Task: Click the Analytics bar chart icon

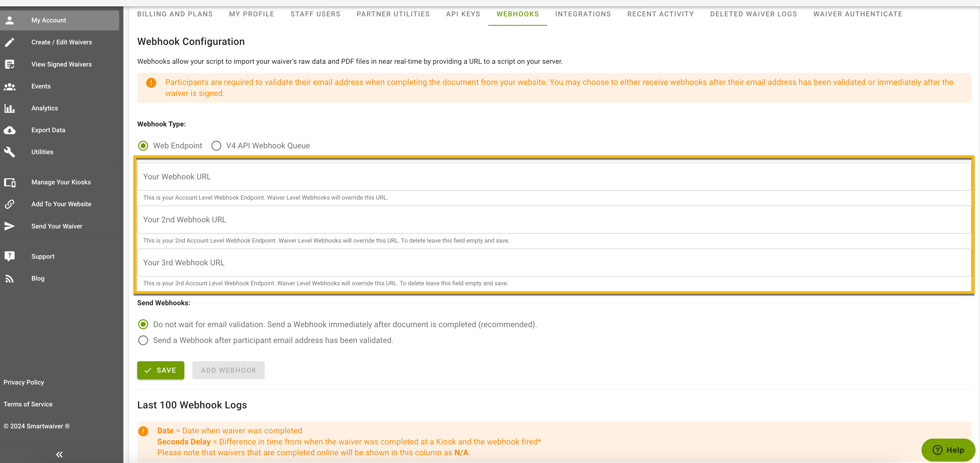Action: pos(9,108)
